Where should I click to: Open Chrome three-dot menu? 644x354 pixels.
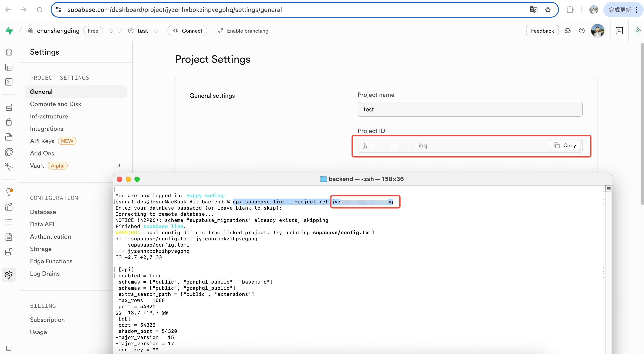(x=637, y=10)
